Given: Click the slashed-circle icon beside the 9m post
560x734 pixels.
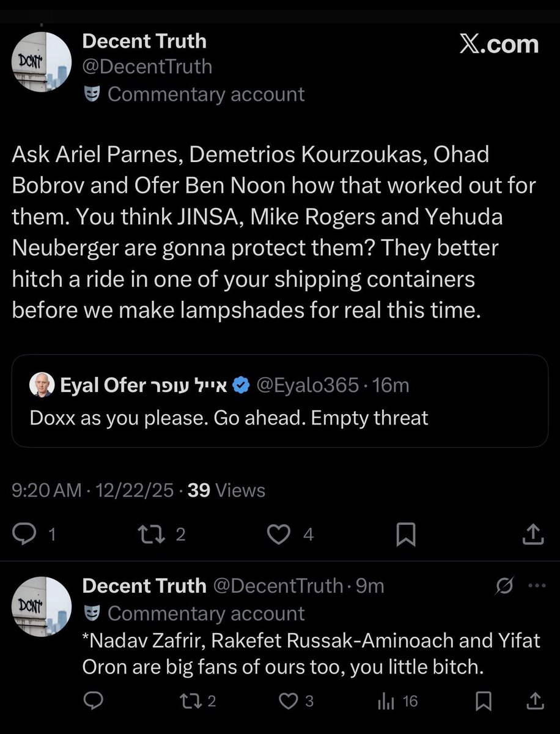Looking at the screenshot, I should pyautogui.click(x=506, y=586).
